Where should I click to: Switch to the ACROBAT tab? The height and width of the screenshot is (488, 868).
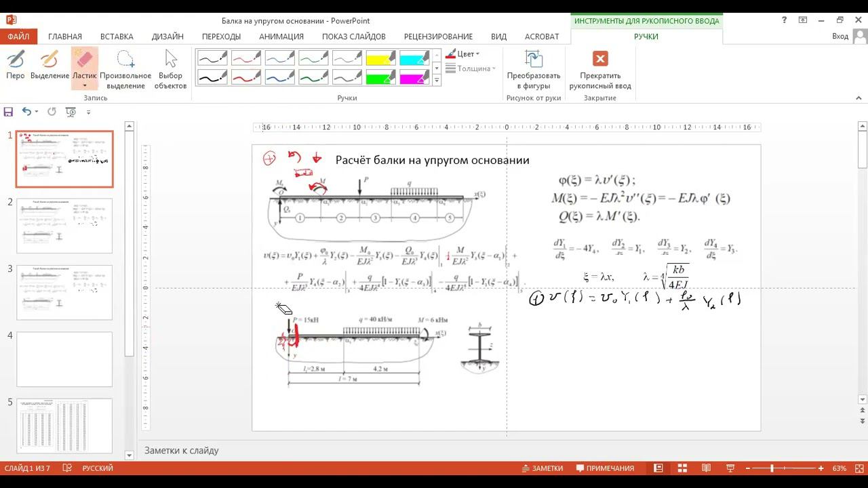click(542, 37)
